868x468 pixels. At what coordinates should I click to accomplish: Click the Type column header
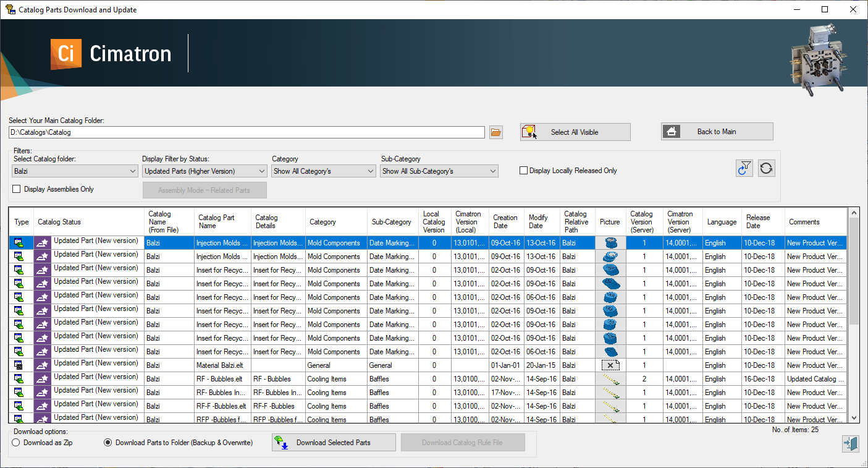(22, 222)
